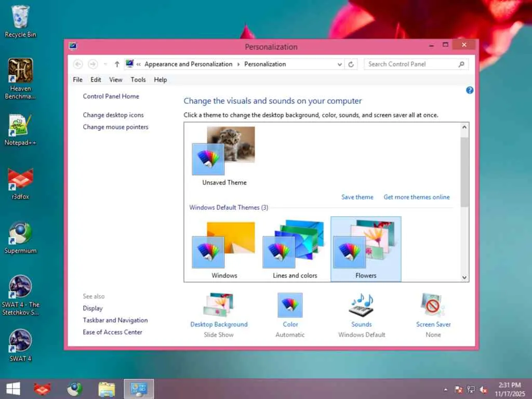Open File Explorer from the taskbar
The width and height of the screenshot is (532, 399).
107,389
